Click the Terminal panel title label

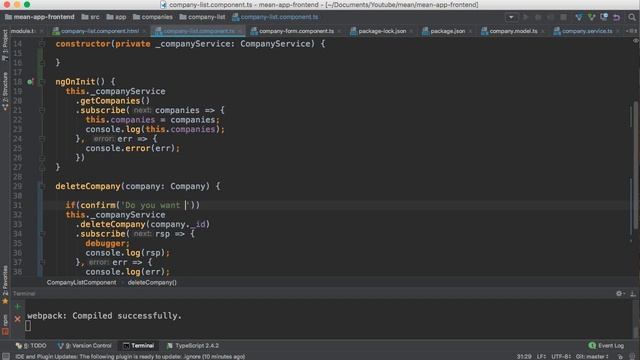click(x=24, y=294)
